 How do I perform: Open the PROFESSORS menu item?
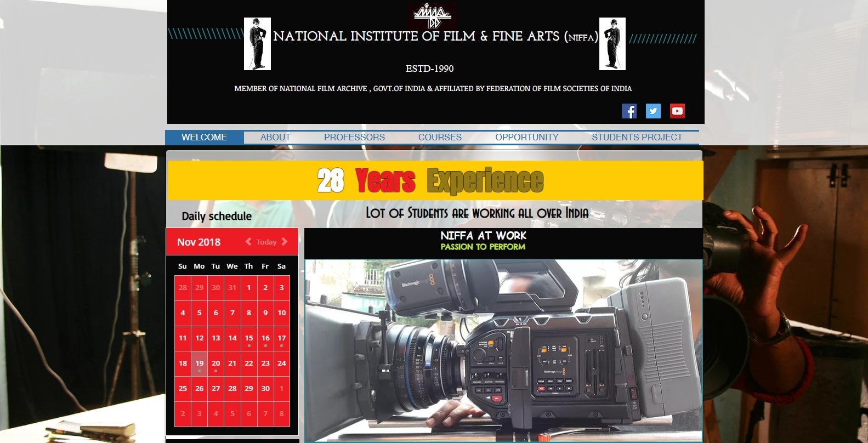coord(354,137)
